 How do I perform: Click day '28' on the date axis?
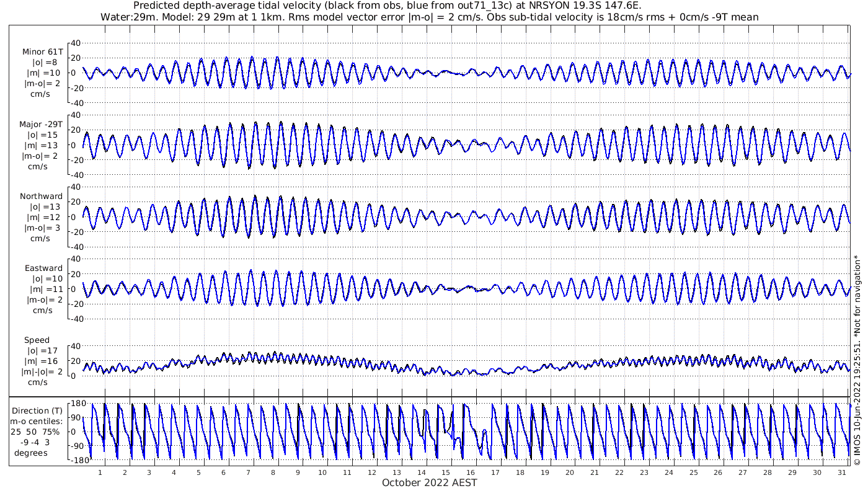768,472
